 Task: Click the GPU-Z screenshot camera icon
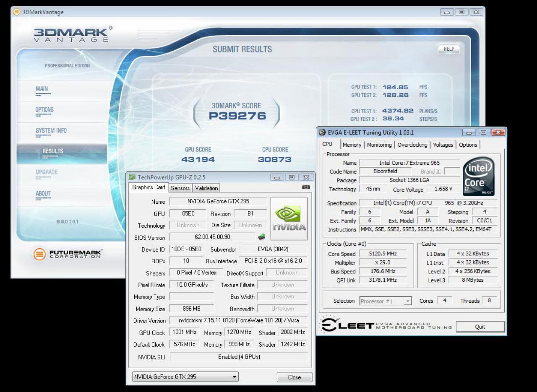click(306, 187)
